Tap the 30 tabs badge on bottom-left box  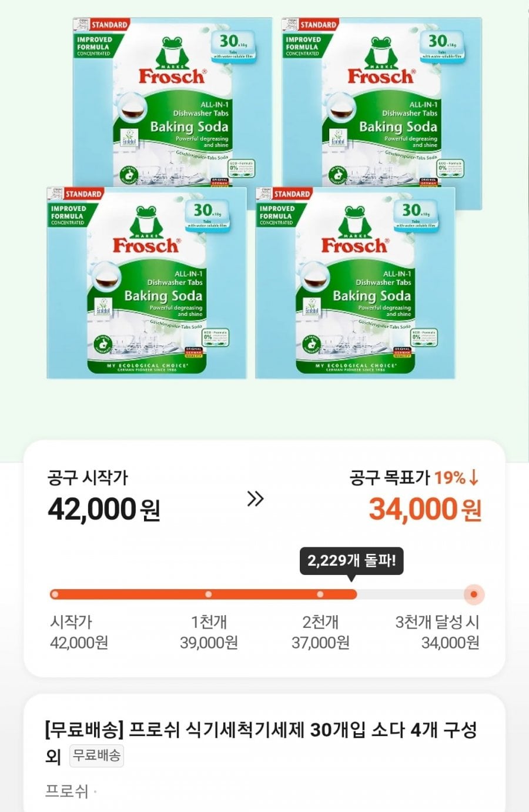coord(207,215)
